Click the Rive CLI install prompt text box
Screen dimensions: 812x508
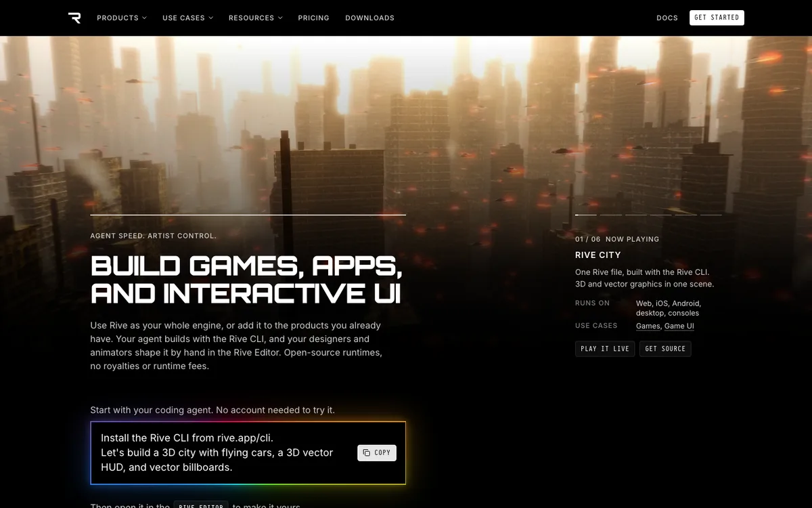pos(248,453)
